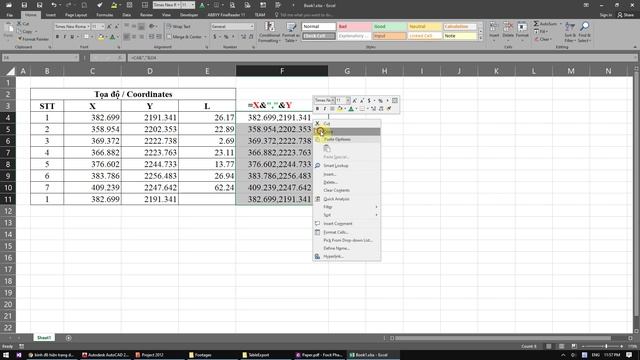The width and height of the screenshot is (640, 360).
Task: Undo the last action in the title bar
Action: 53,5
